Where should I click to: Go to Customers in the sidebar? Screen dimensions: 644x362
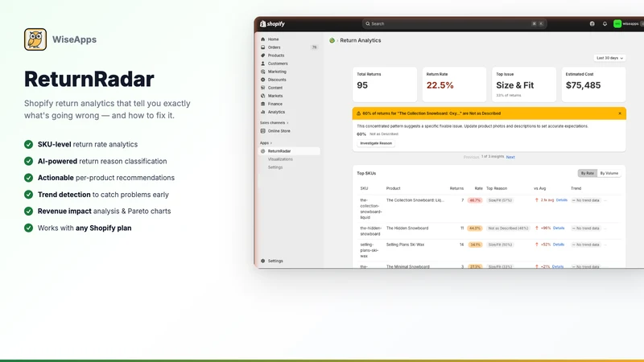click(x=278, y=64)
